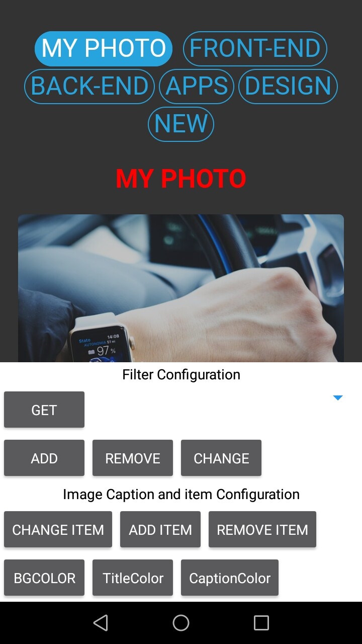Switch to the FRONT-END filter tab
The height and width of the screenshot is (644, 362).
[x=255, y=49]
